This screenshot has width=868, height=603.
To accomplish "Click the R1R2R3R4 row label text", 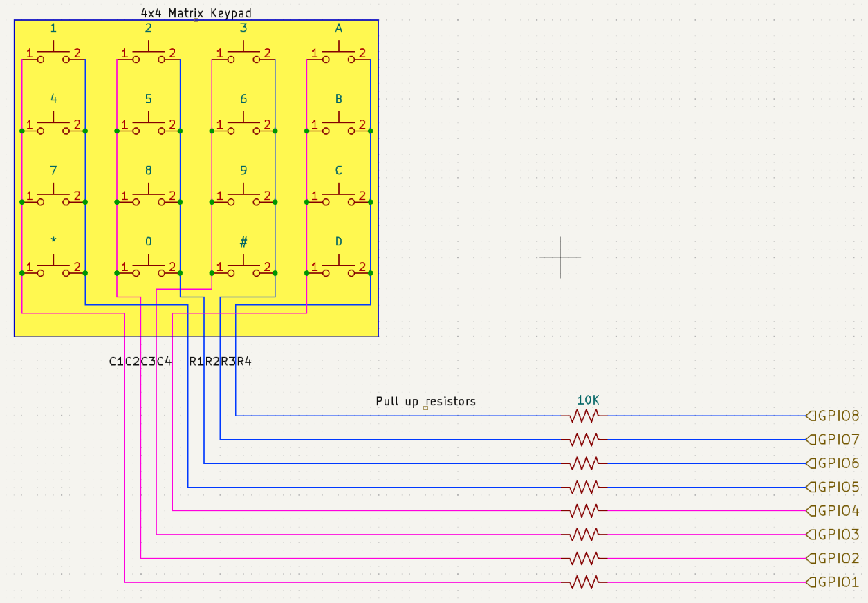I will click(x=220, y=361).
